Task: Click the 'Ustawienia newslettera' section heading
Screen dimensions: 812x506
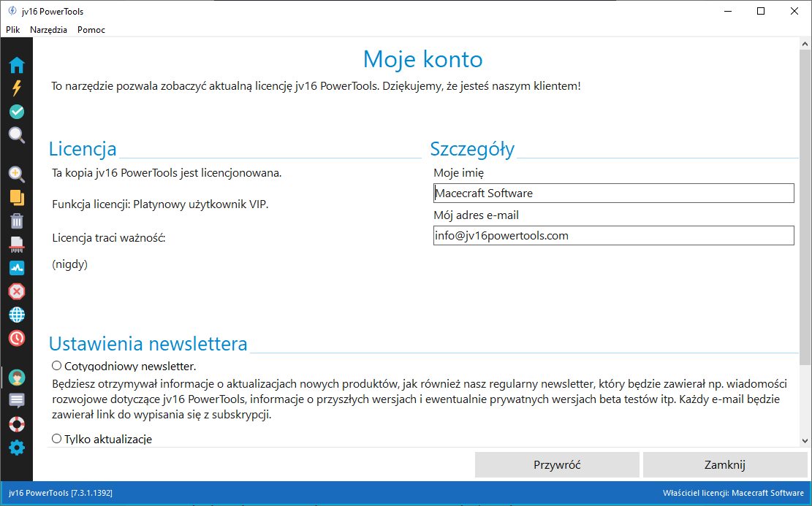Action: (148, 344)
